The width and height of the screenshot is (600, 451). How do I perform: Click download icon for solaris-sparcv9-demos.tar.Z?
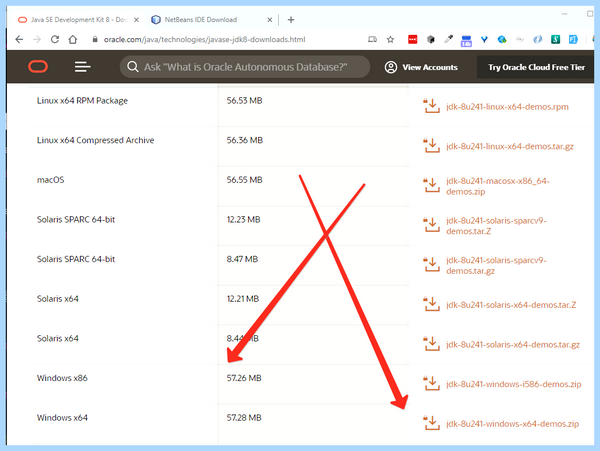pos(432,225)
